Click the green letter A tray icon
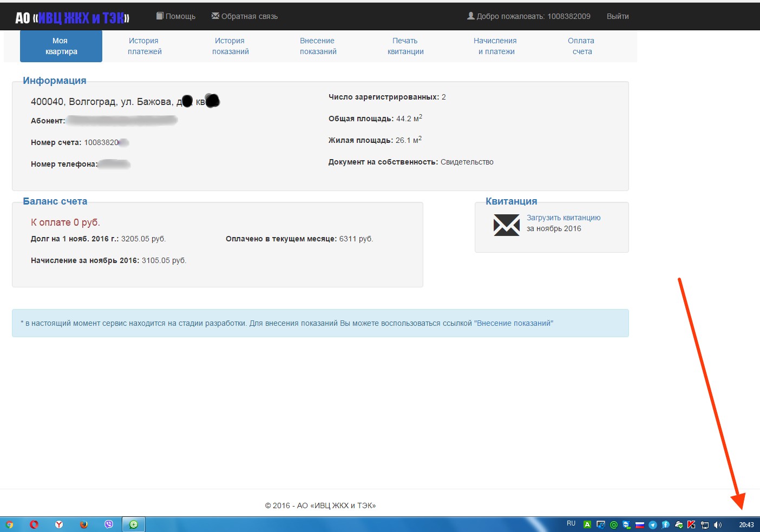This screenshot has width=760, height=532. [587, 524]
